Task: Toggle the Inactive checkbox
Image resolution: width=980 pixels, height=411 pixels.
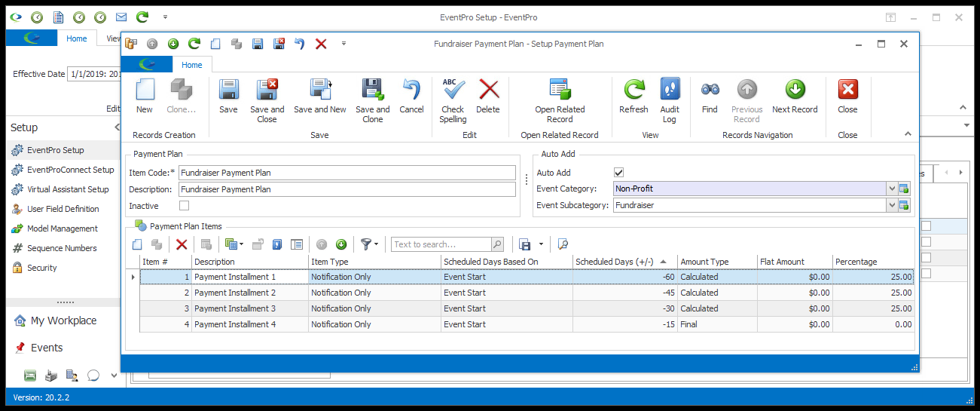Action: point(184,205)
